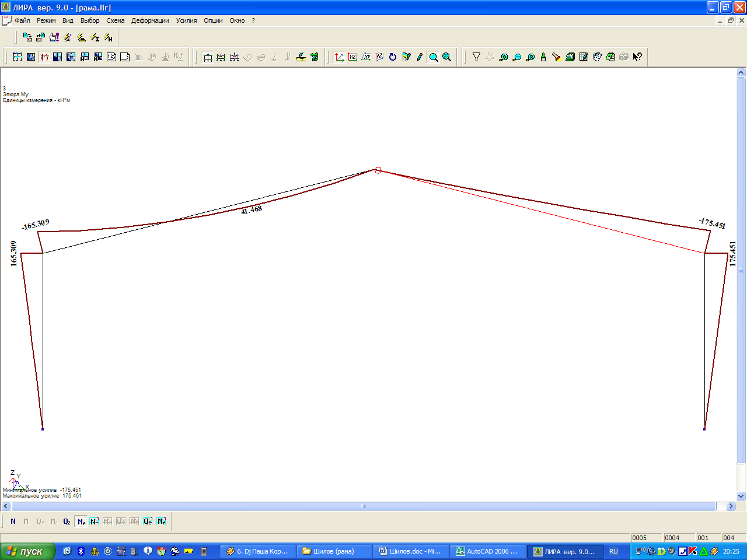Click the pencil icon in view toolbar

[x=420, y=57]
